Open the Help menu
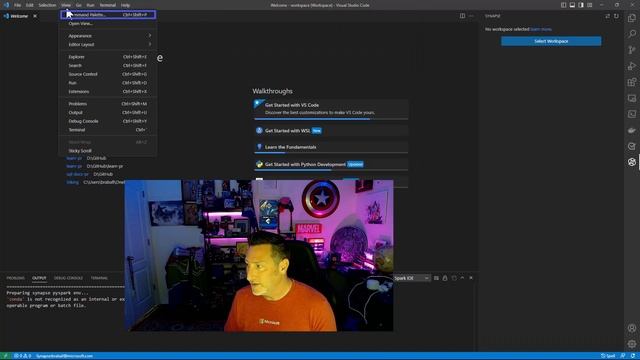 tap(125, 5)
